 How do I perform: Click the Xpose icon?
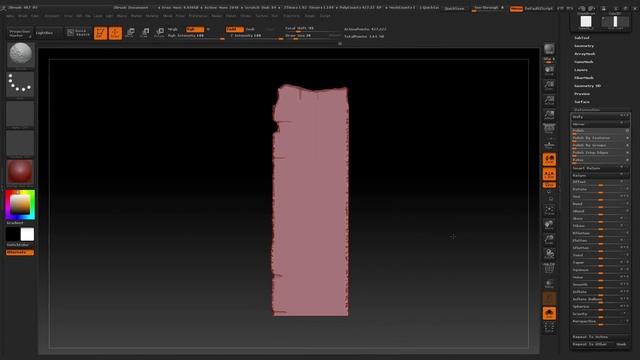point(549,328)
